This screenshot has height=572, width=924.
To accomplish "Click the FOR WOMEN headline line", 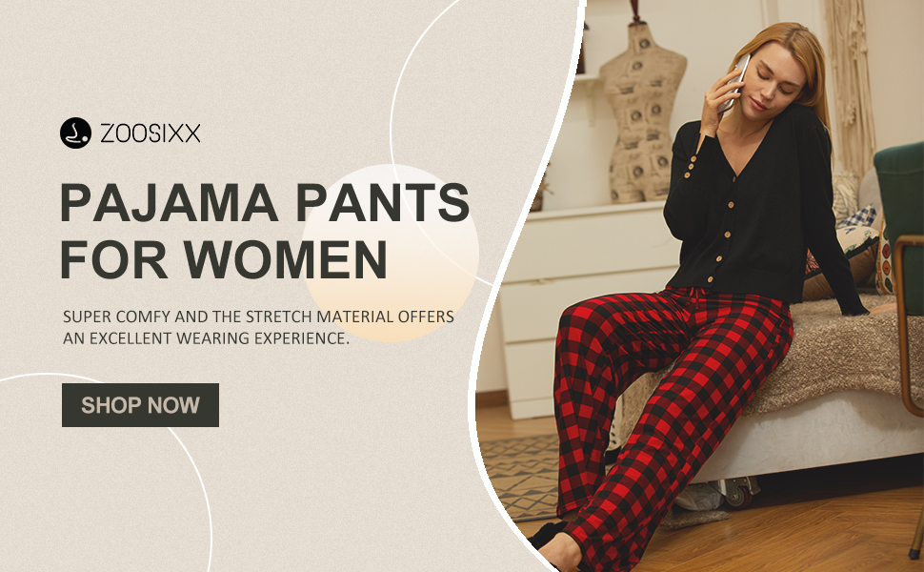I will [223, 259].
